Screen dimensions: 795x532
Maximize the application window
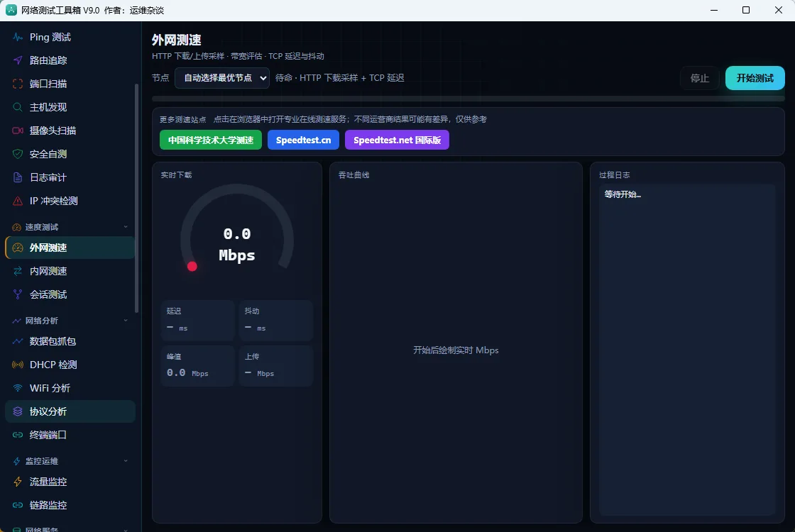(746, 10)
